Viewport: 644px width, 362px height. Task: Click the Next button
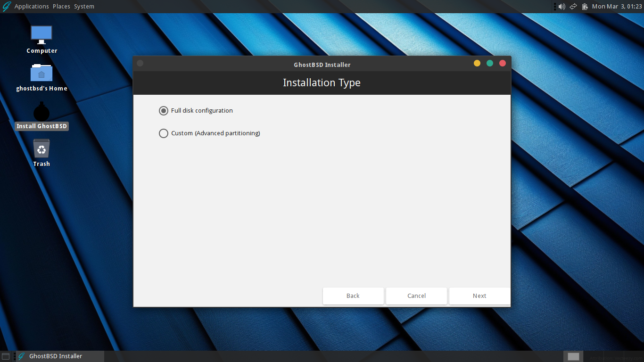[x=479, y=296]
